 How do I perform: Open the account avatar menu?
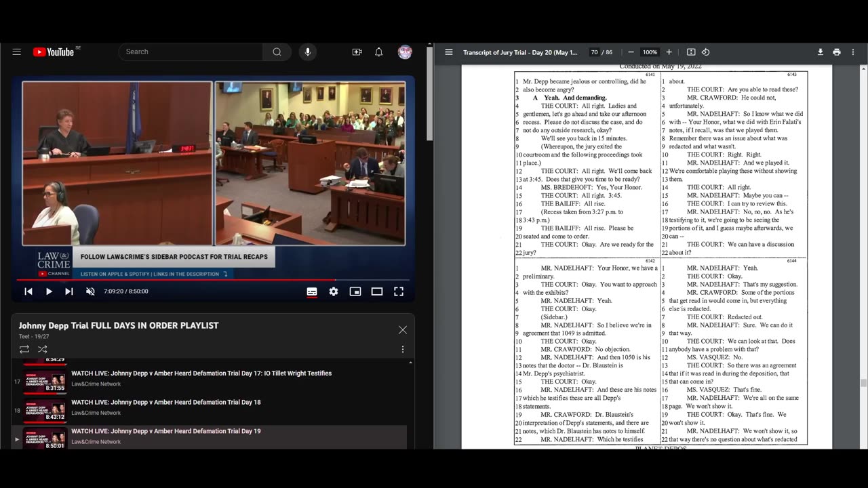(x=405, y=52)
